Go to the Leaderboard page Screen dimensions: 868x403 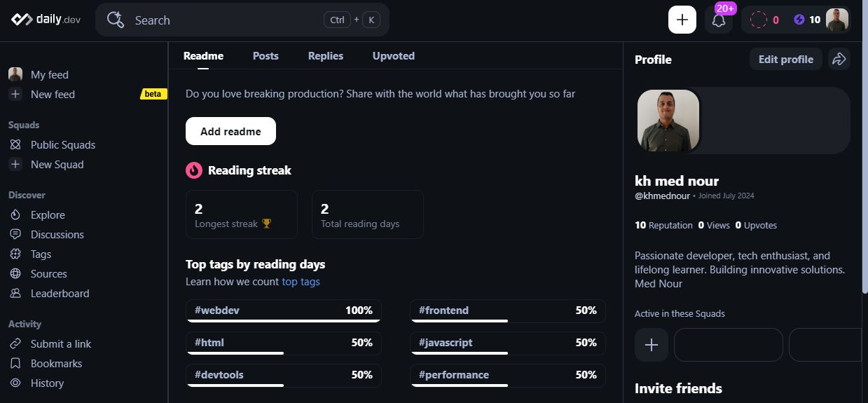[60, 294]
